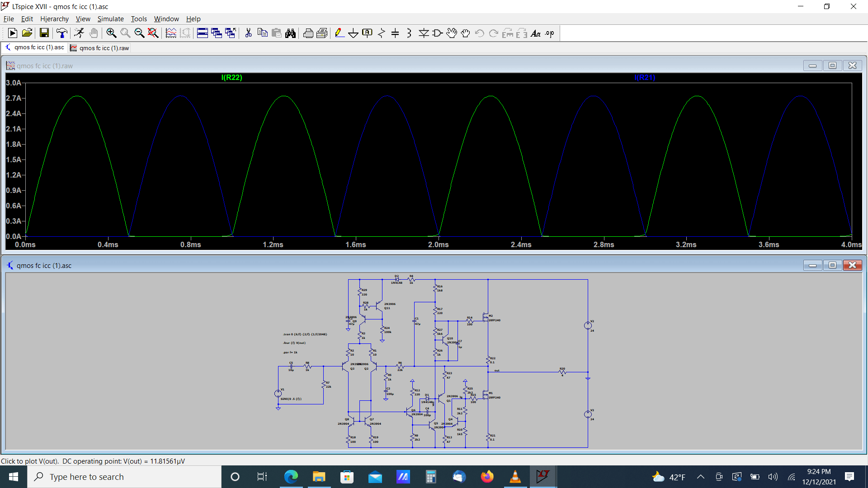The image size is (868, 488).
Task: Save the schematic with floppy icon
Action: [x=44, y=33]
